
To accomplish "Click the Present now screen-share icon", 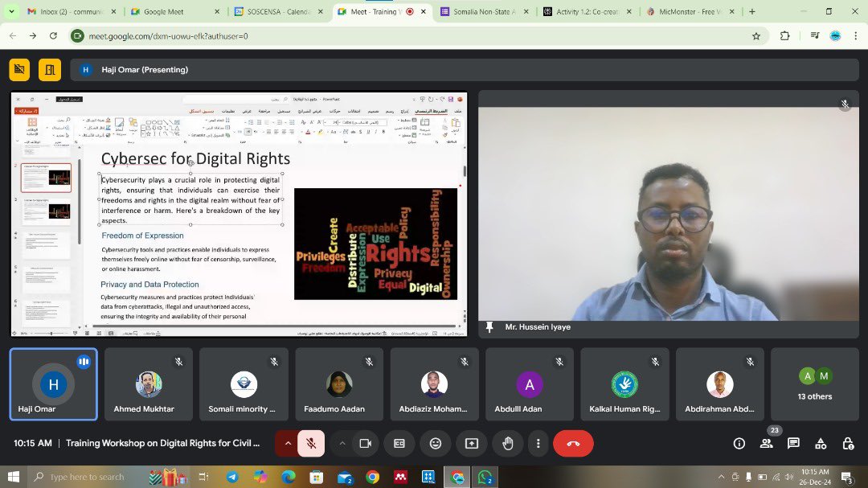I will [x=472, y=443].
